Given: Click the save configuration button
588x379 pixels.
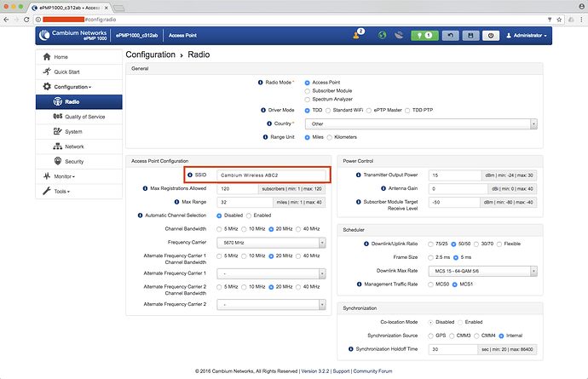Looking at the screenshot, I should (470, 35).
